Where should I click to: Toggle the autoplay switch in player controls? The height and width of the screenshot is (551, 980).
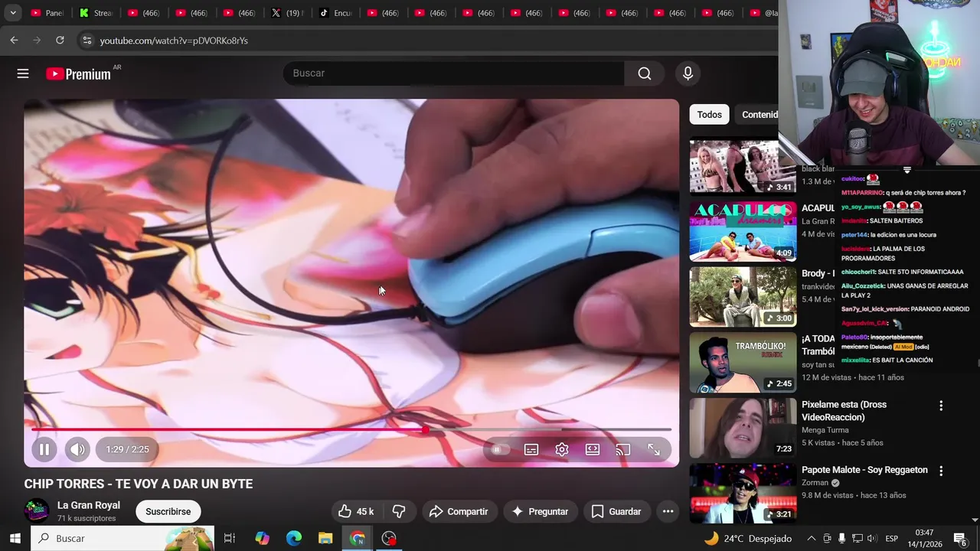(499, 450)
